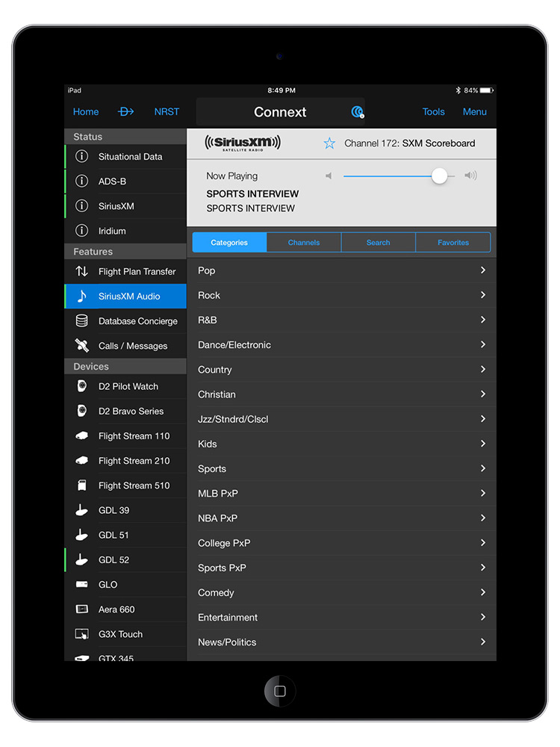Open the Sports PxP category
Screen dimensions: 560x747
coord(341,568)
